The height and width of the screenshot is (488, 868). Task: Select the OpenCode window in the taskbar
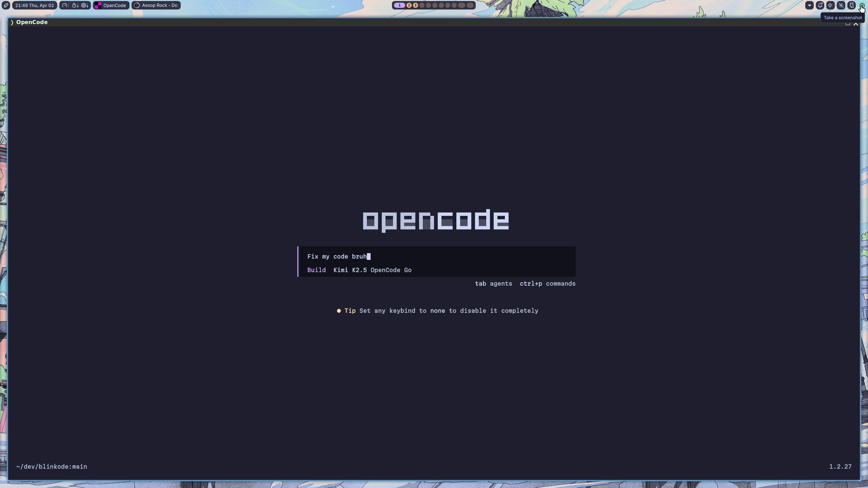[x=111, y=5]
